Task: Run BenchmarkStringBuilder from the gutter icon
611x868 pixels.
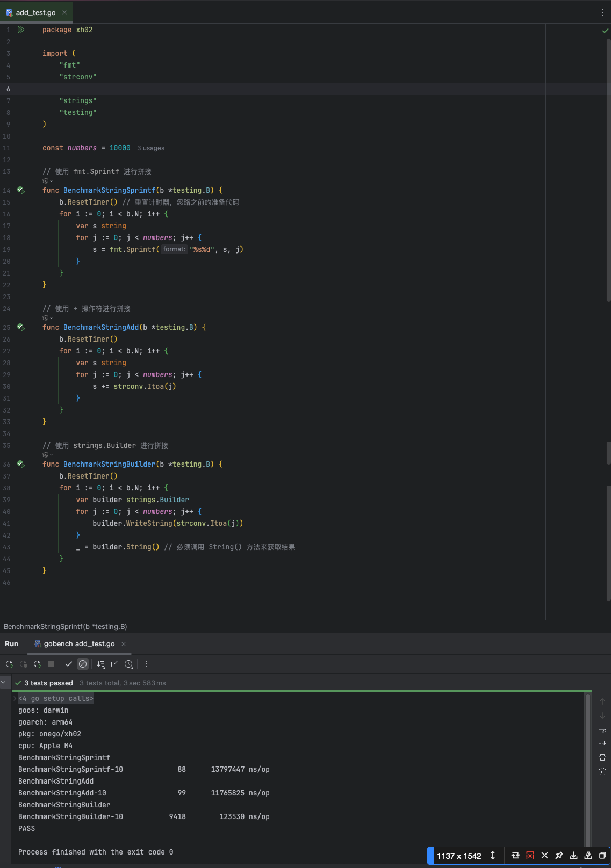Action: tap(21, 464)
